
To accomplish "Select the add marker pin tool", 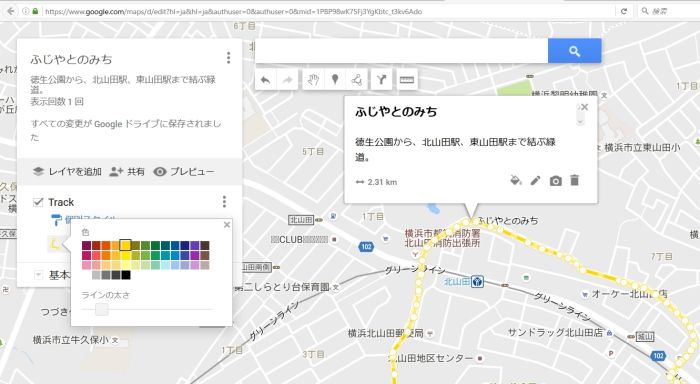I will tap(335, 80).
